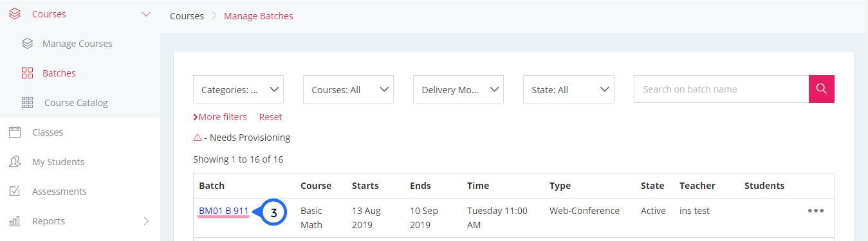Click the Classes calendar icon
868x241 pixels.
(x=15, y=132)
